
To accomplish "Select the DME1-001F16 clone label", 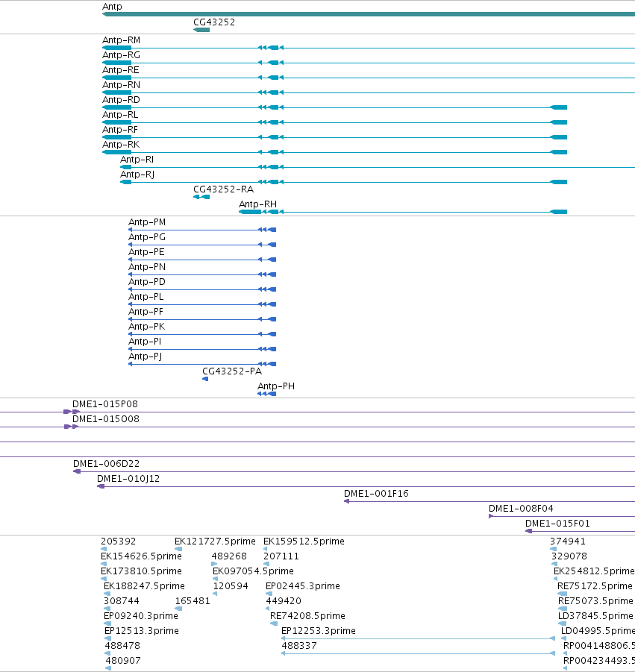I will click(377, 494).
